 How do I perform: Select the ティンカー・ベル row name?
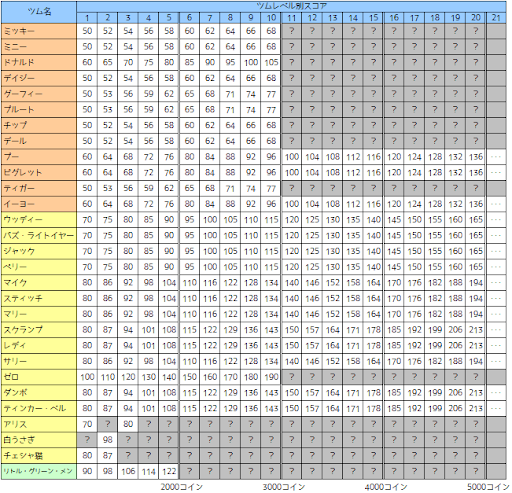39,409
